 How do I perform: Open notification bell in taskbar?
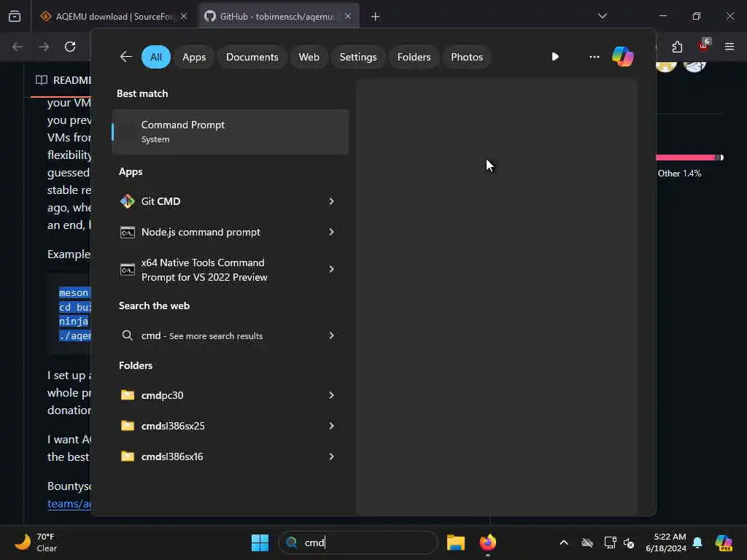pos(697,542)
